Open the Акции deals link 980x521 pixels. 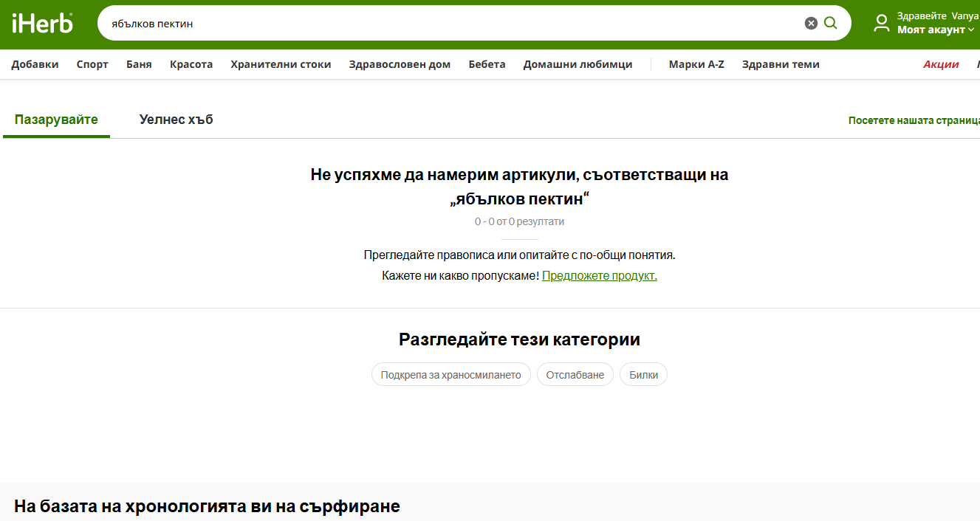(x=941, y=64)
